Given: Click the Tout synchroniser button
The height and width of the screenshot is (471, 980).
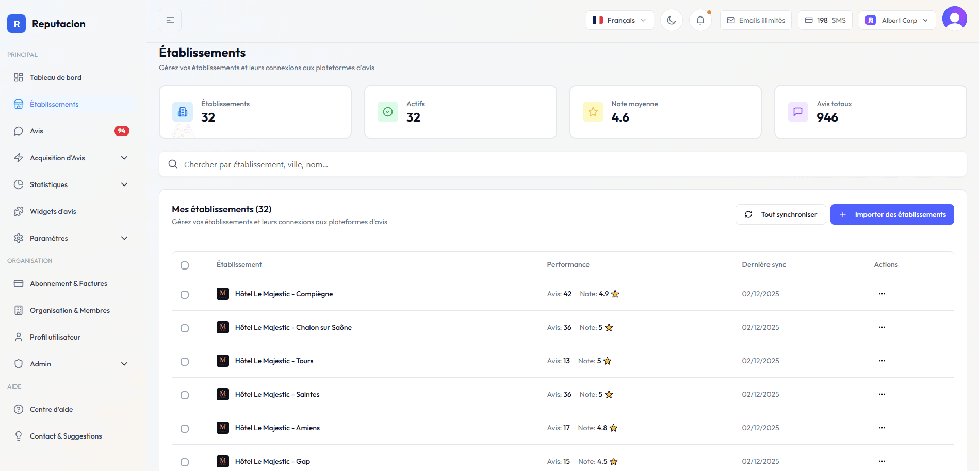Looking at the screenshot, I should pos(780,214).
